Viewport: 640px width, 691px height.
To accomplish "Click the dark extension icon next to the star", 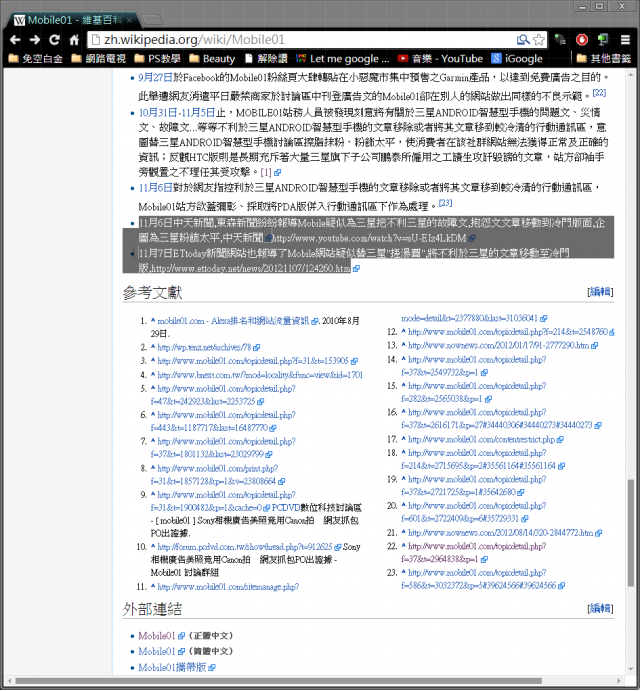I will (560, 40).
